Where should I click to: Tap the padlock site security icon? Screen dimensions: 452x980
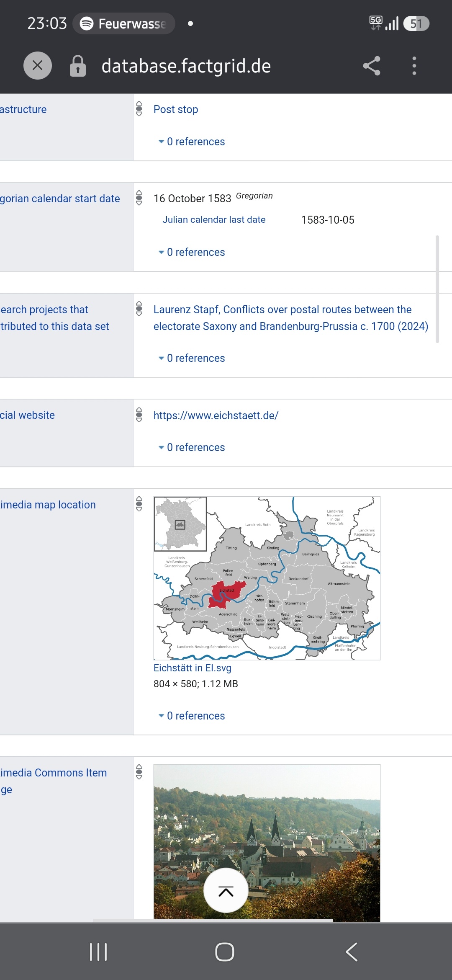coord(78,66)
